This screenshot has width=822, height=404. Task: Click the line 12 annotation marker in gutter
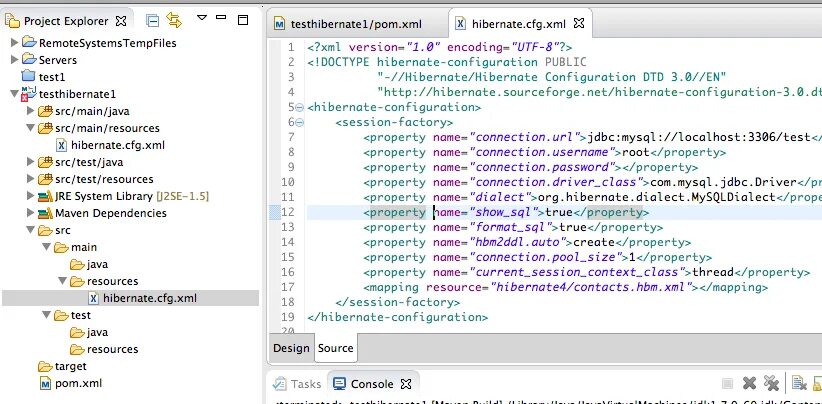(x=275, y=212)
